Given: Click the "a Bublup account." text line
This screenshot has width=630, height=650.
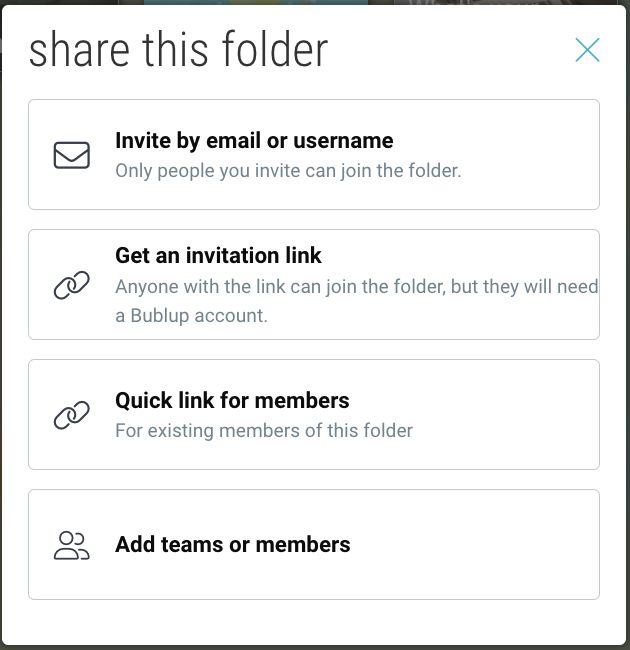Looking at the screenshot, I should point(191,316).
